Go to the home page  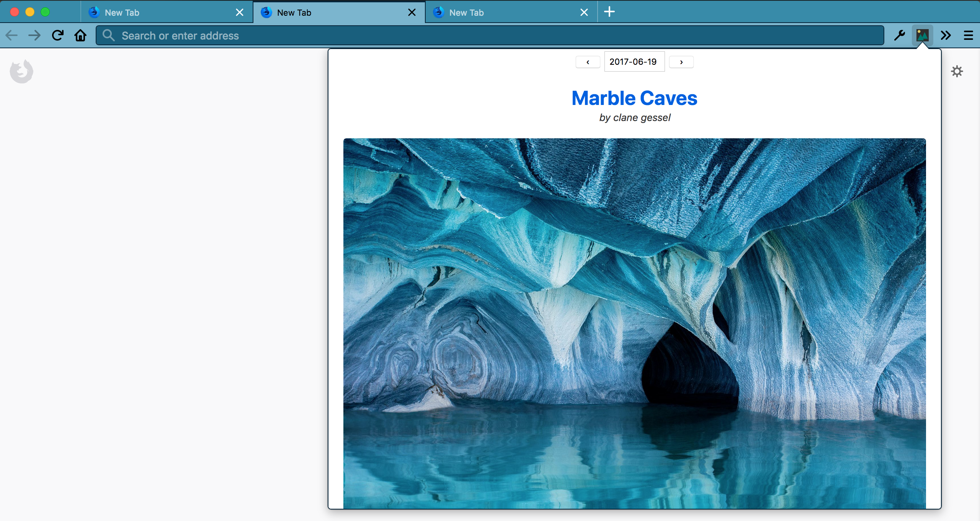coord(80,36)
